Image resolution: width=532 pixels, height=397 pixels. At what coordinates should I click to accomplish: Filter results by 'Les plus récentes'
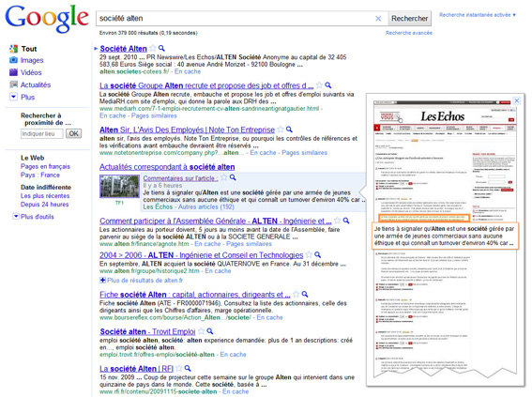coord(45,196)
